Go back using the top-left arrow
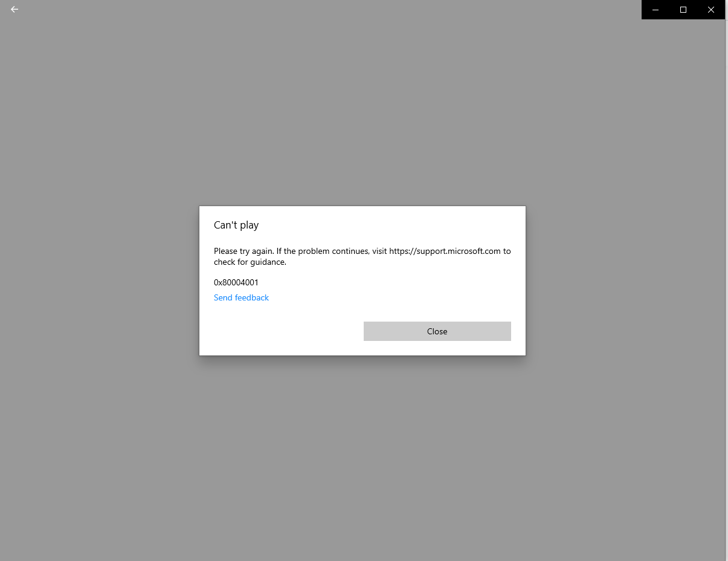This screenshot has height=561, width=728. coord(14,9)
